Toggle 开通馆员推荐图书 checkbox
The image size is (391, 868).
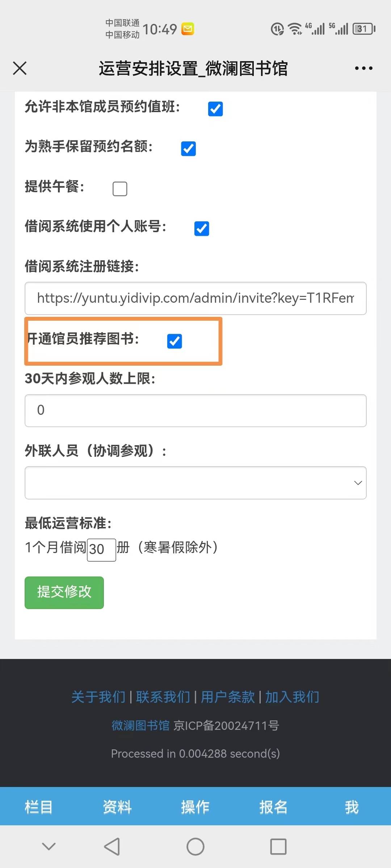(175, 341)
